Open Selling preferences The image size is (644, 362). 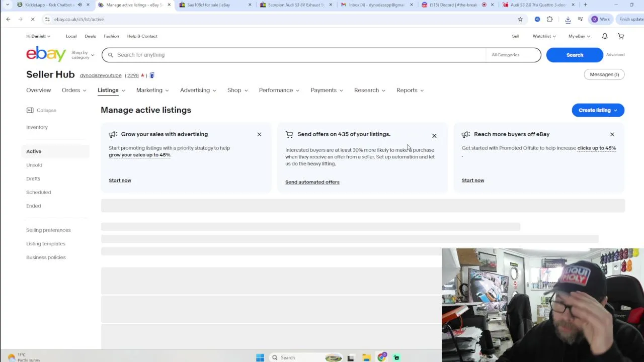click(x=48, y=230)
